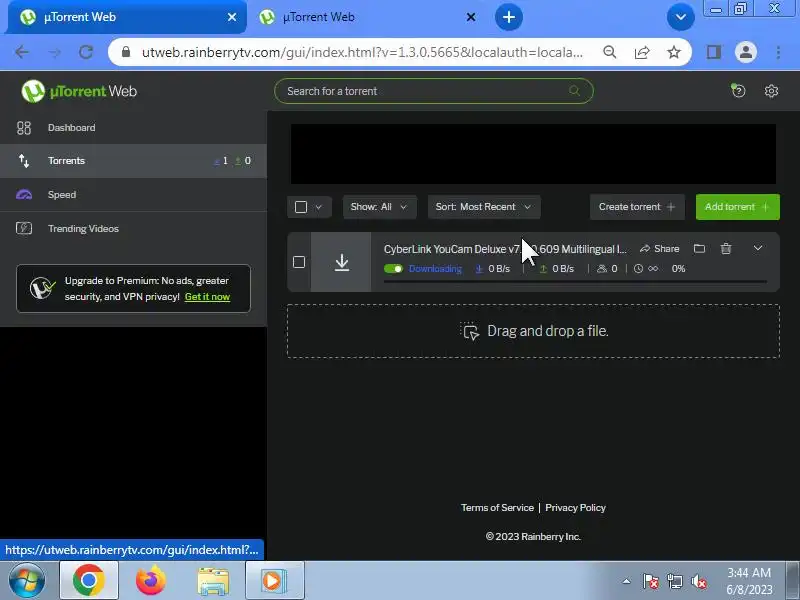800x600 pixels.
Task: Open the Chrome three-dot menu
Action: pos(778,52)
